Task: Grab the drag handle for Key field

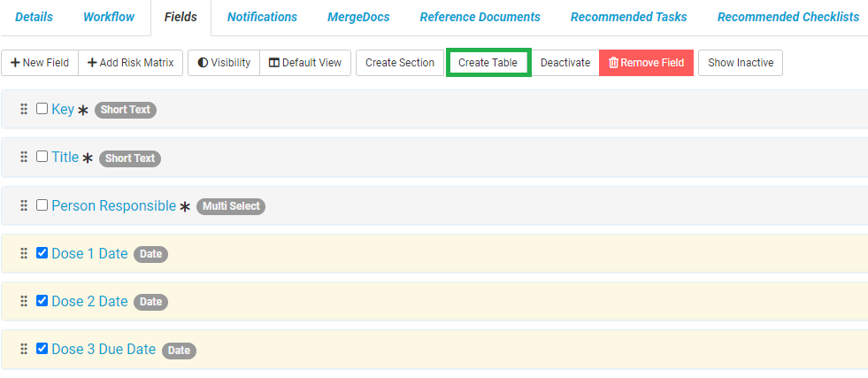Action: pyautogui.click(x=24, y=109)
